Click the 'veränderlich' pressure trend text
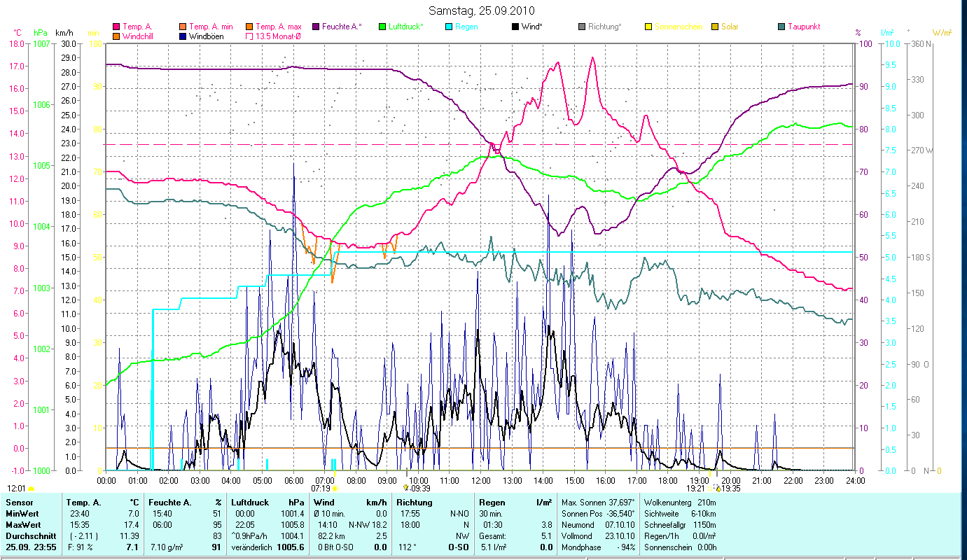This screenshot has height=560, width=967. coord(252,547)
